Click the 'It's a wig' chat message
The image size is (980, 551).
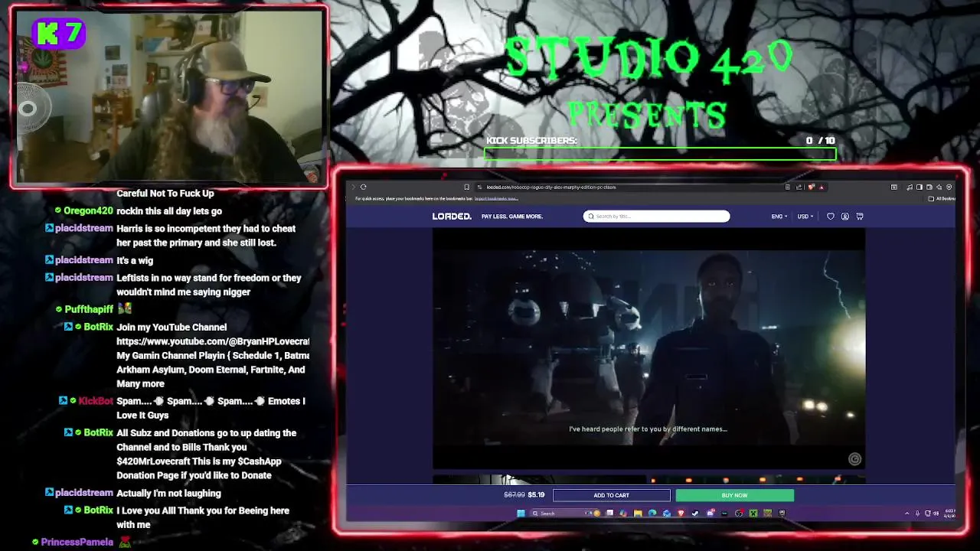(x=135, y=260)
